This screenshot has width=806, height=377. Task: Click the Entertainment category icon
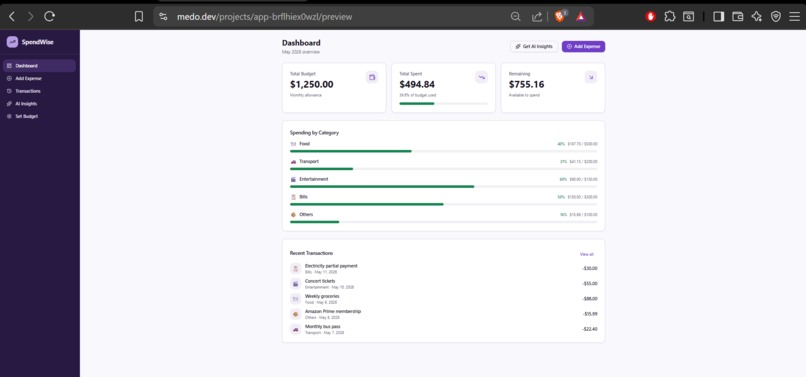coord(294,179)
